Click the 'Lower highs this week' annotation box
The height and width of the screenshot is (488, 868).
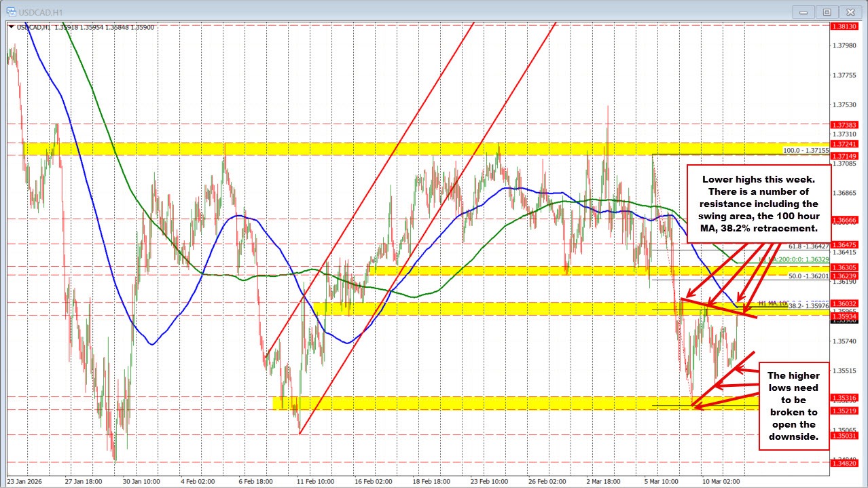click(x=759, y=204)
